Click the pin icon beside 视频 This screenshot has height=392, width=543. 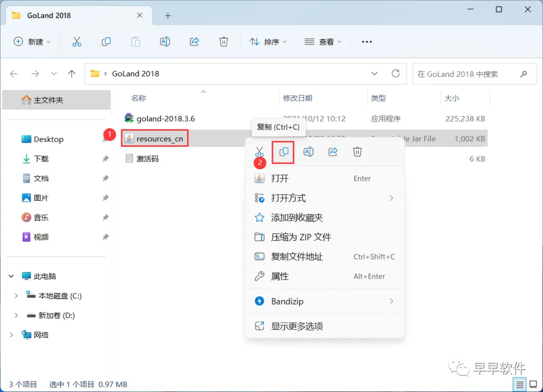(x=105, y=237)
